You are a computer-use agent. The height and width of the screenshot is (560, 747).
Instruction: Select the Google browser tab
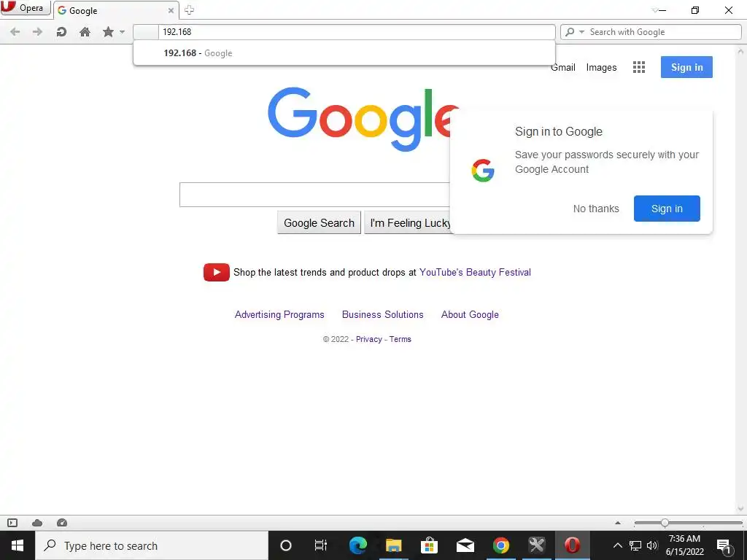click(x=116, y=10)
